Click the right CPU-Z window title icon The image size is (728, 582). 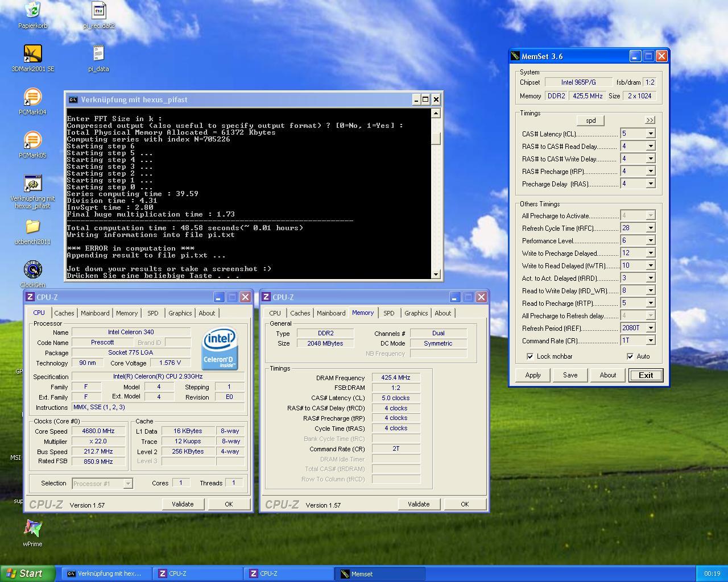[266, 297]
